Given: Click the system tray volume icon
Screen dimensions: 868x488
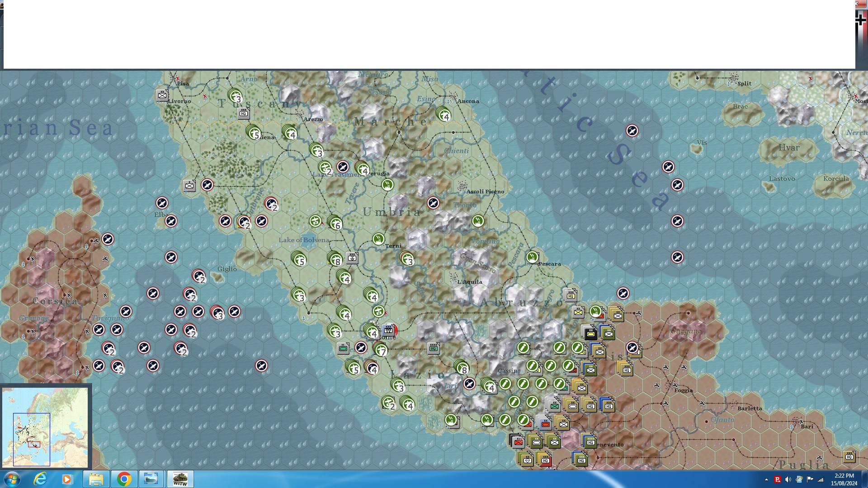Looking at the screenshot, I should click(788, 479).
